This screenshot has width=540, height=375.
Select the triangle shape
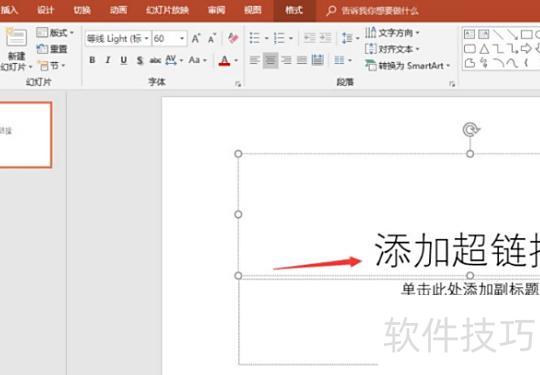(x=484, y=49)
